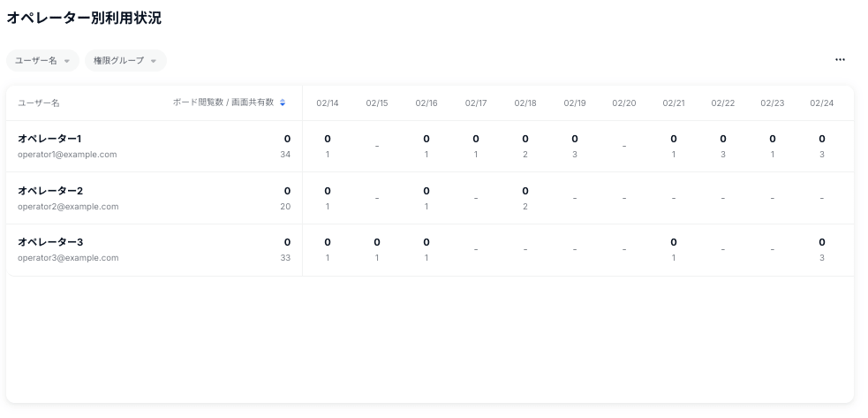Open the ユーザー名 filter dropdown
The image size is (868, 418).
click(x=42, y=61)
